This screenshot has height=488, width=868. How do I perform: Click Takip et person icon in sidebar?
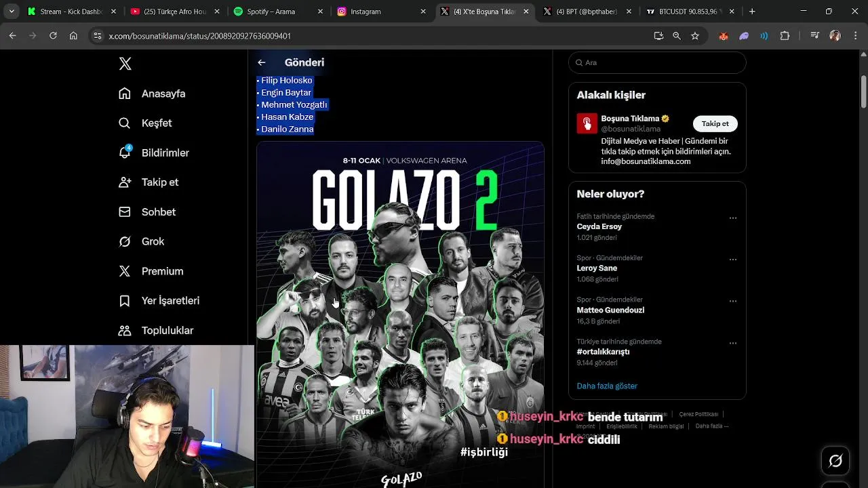click(125, 182)
